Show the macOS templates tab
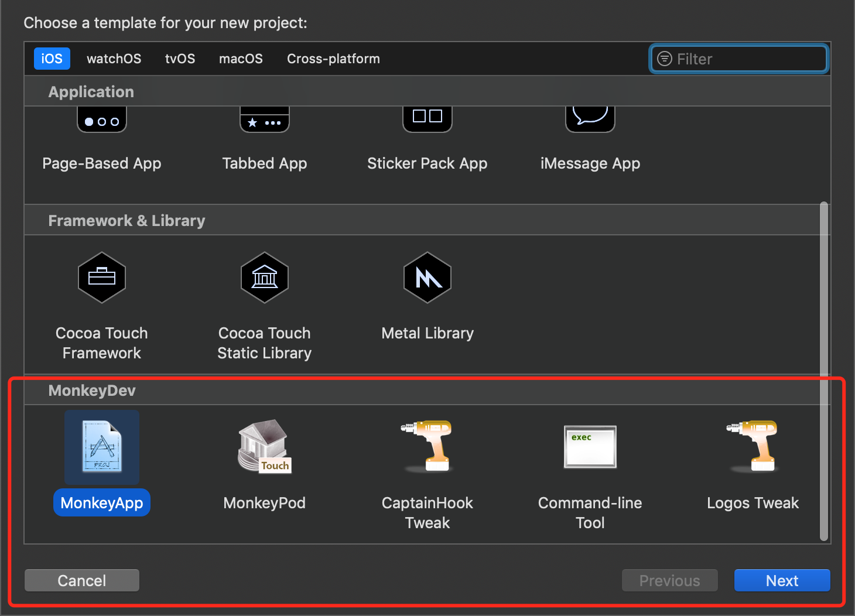 click(241, 59)
